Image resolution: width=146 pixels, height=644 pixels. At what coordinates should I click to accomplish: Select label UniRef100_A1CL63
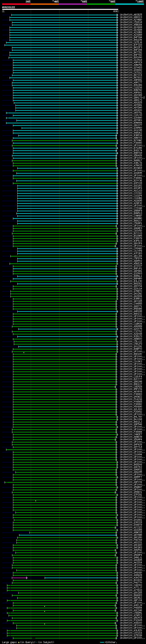pos(131,191)
